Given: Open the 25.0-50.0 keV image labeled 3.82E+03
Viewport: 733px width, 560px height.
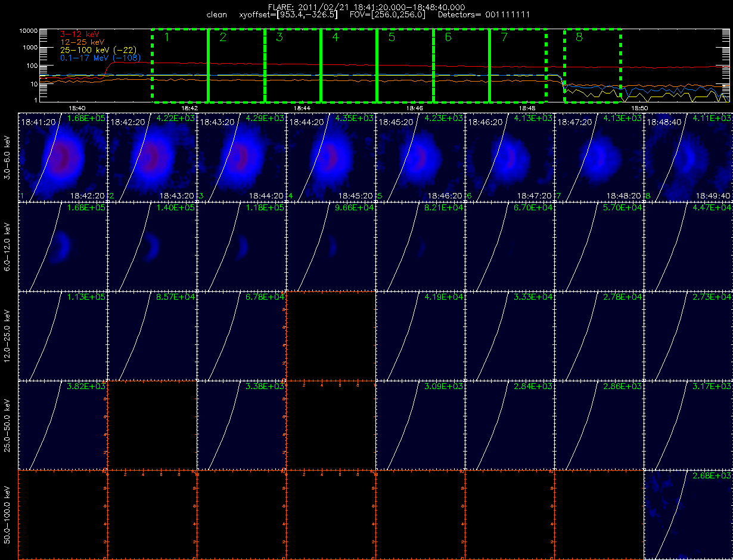Looking at the screenshot, I should coord(63,425).
